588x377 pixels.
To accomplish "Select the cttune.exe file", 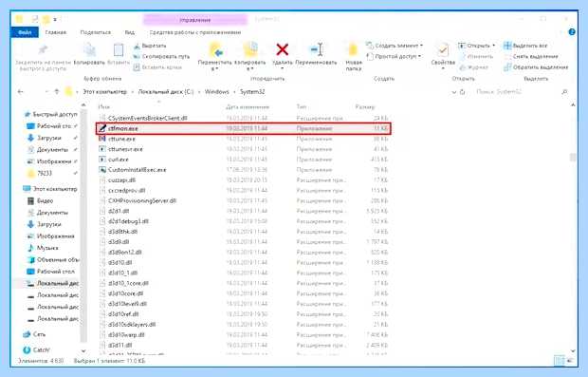I will 244,139.
